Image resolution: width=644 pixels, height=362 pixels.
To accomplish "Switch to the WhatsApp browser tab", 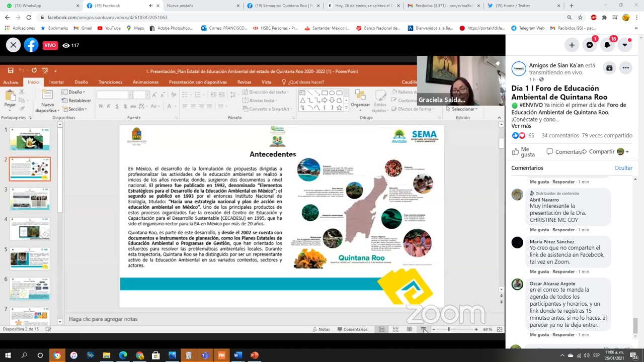I will click(40, 6).
